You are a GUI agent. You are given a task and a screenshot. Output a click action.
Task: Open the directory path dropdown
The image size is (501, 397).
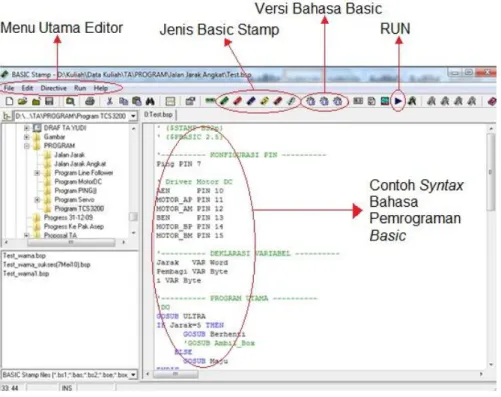click(x=133, y=116)
